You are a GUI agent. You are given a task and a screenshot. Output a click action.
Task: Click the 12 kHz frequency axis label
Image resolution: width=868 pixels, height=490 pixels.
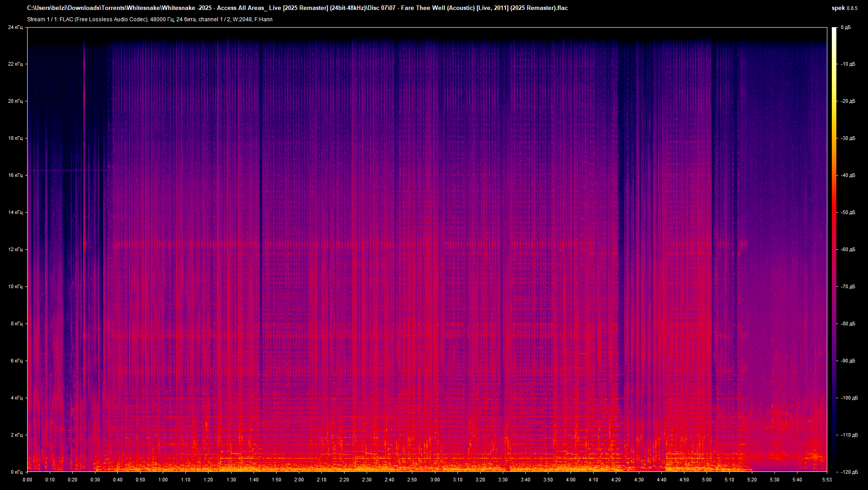(x=15, y=249)
